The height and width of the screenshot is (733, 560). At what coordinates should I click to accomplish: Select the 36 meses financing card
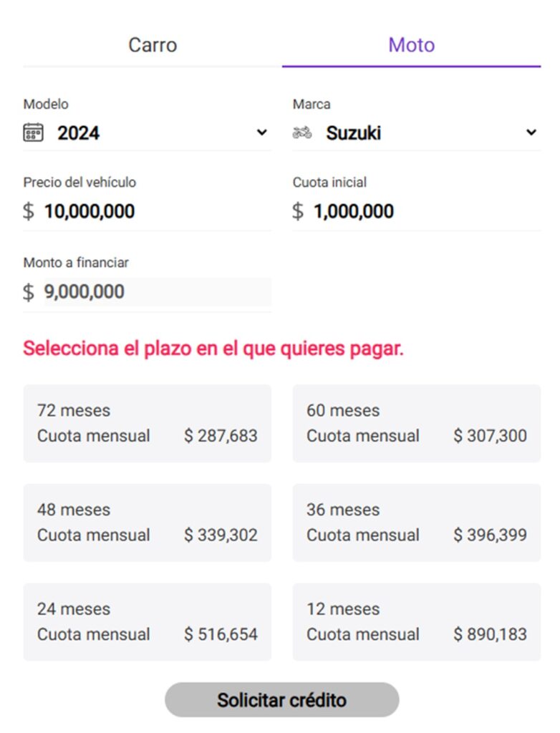(416, 522)
